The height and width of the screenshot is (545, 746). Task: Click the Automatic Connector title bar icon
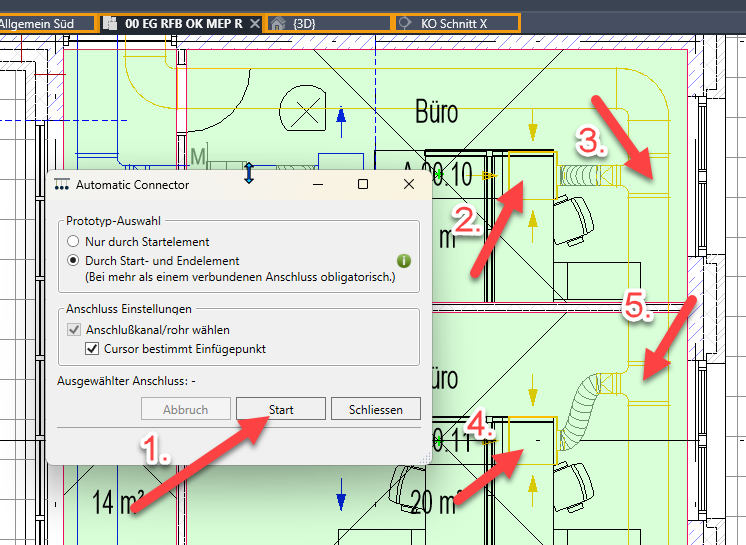point(62,185)
